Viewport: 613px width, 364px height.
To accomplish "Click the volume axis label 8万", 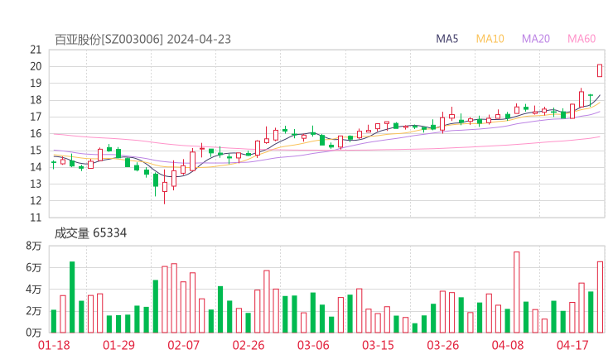I will (x=34, y=246).
